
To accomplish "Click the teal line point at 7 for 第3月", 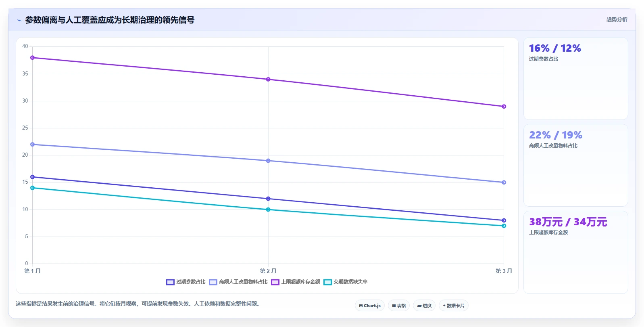I will click(504, 226).
